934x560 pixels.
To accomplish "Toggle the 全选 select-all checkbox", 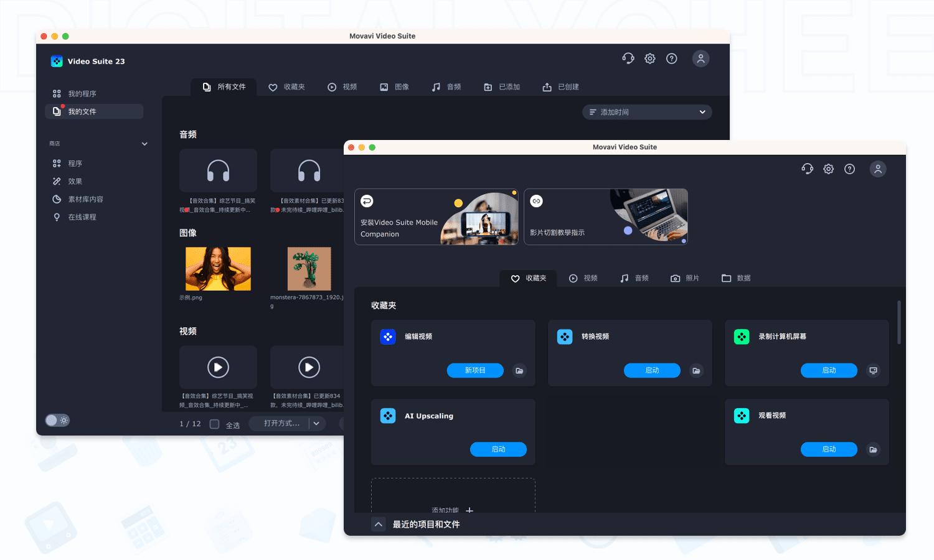I will pos(214,424).
